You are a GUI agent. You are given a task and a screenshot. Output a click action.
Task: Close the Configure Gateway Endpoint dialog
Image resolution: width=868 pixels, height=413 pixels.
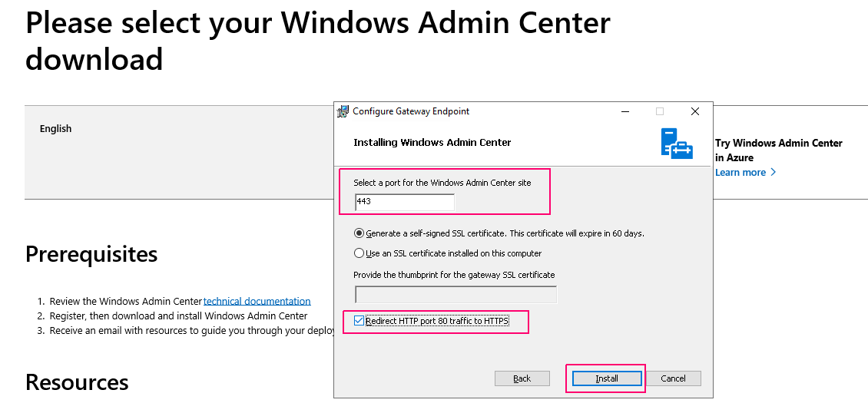coord(694,111)
